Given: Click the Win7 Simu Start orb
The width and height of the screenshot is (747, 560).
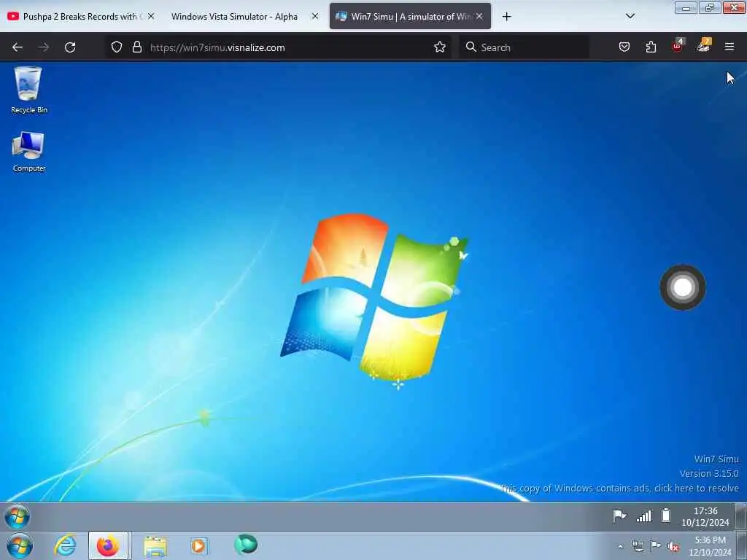Looking at the screenshot, I should tap(17, 516).
